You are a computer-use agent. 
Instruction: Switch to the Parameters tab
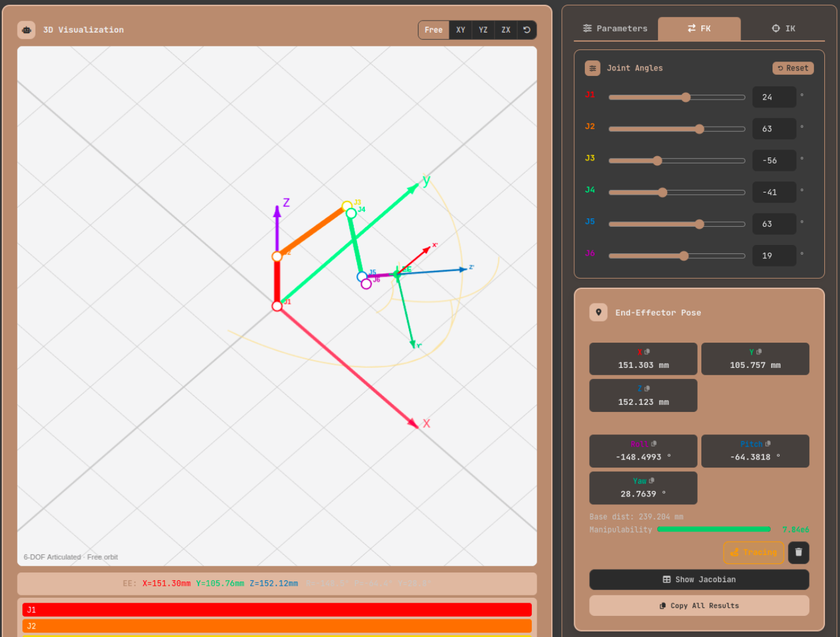point(615,28)
